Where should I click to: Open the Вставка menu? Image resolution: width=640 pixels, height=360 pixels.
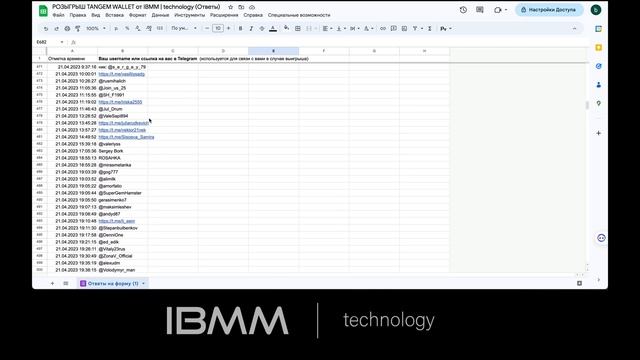(x=114, y=15)
